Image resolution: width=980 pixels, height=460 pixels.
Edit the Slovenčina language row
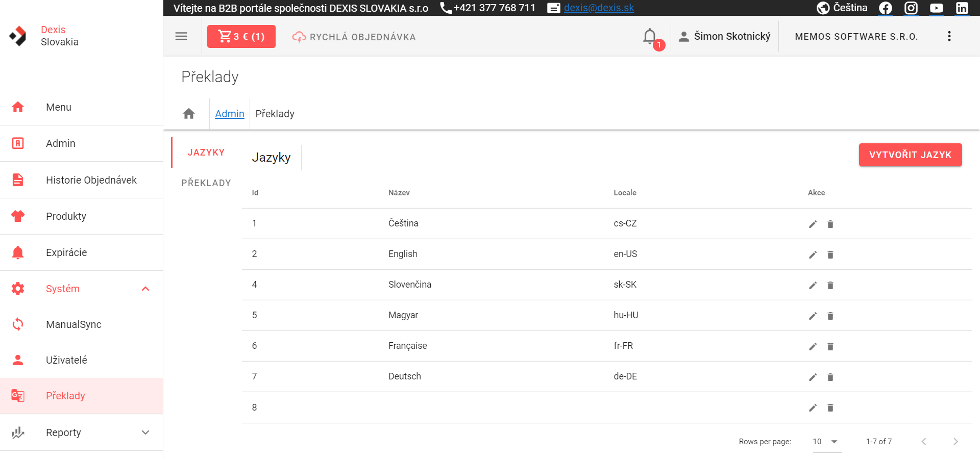coord(813,285)
